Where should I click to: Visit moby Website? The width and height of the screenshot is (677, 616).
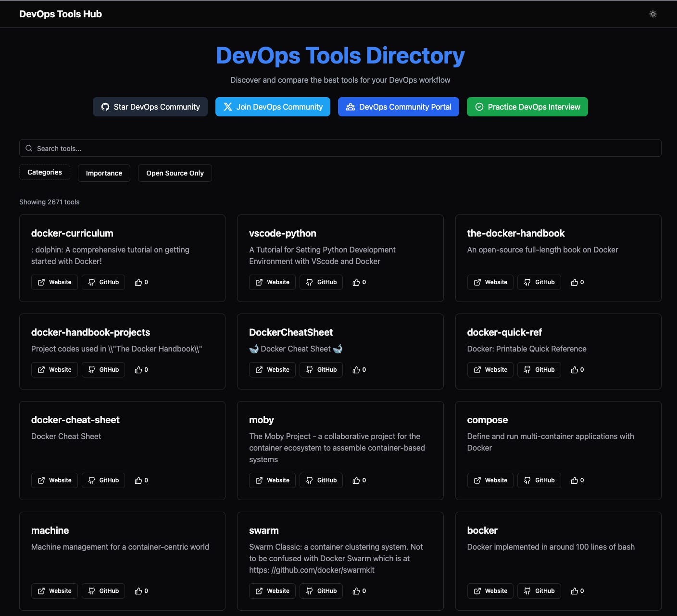click(272, 480)
